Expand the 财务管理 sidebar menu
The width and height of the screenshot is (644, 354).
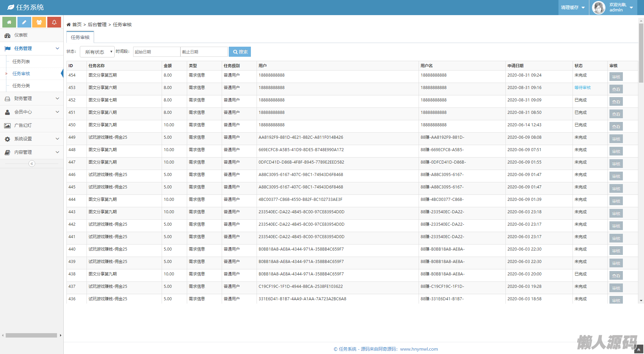(x=32, y=98)
